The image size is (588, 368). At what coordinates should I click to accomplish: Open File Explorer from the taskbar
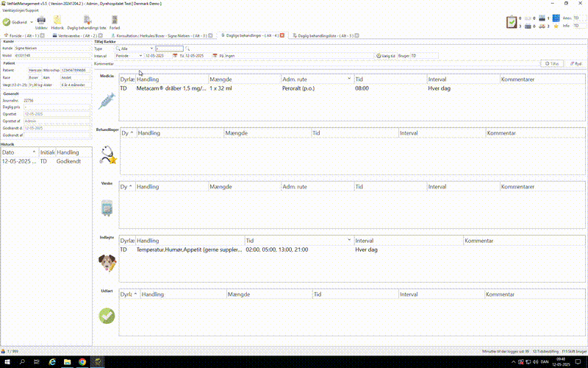[67, 361]
